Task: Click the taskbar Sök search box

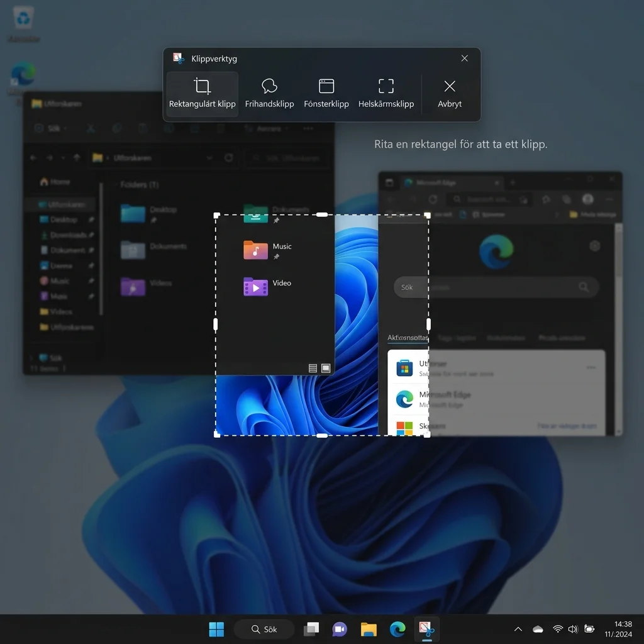Action: click(264, 629)
